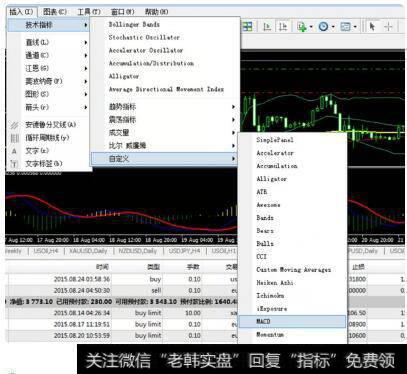The height and width of the screenshot is (374, 407).
Task: Select Bulls custom indicator
Action: [292, 244]
